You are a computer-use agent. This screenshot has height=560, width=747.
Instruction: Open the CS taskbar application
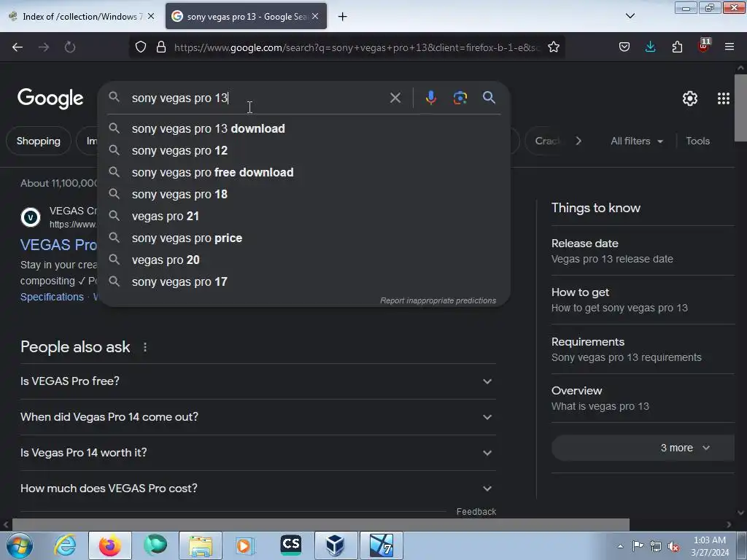point(290,545)
